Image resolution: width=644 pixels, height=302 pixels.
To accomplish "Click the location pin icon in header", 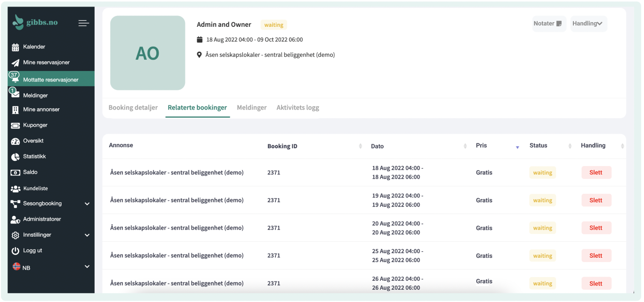I will (x=199, y=55).
